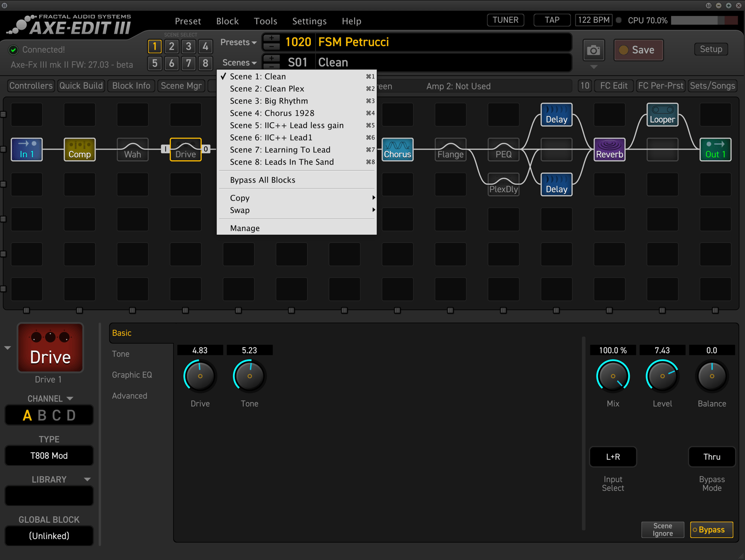This screenshot has height=560, width=745.
Task: Click the green Connected checkmark icon
Action: tap(13, 50)
